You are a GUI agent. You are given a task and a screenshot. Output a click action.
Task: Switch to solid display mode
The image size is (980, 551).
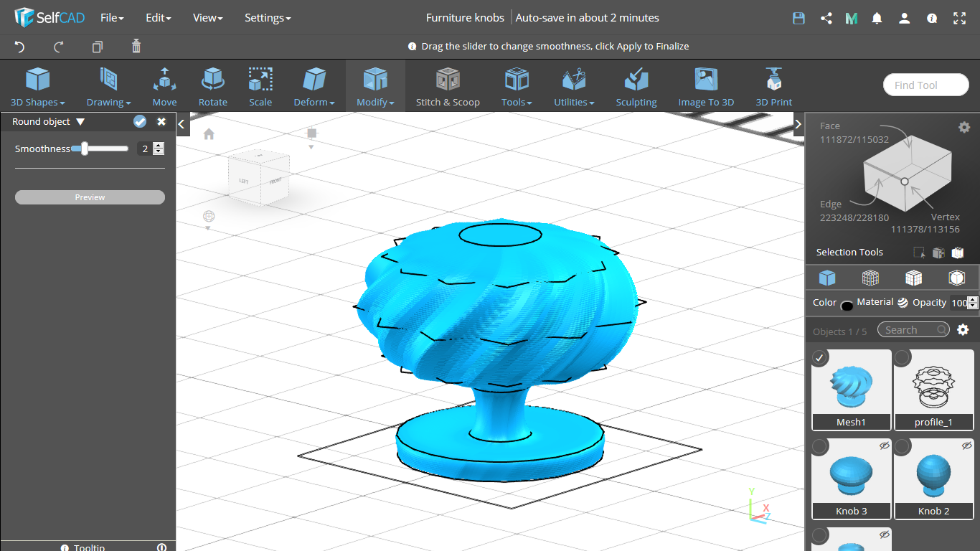click(827, 278)
